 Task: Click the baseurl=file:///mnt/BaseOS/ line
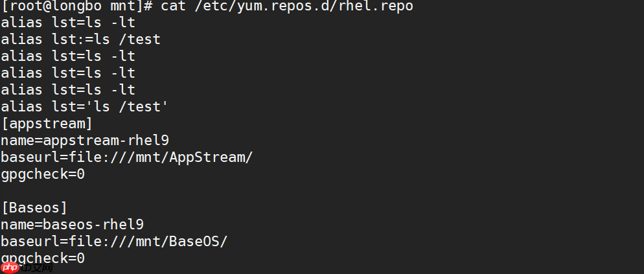pos(114,242)
